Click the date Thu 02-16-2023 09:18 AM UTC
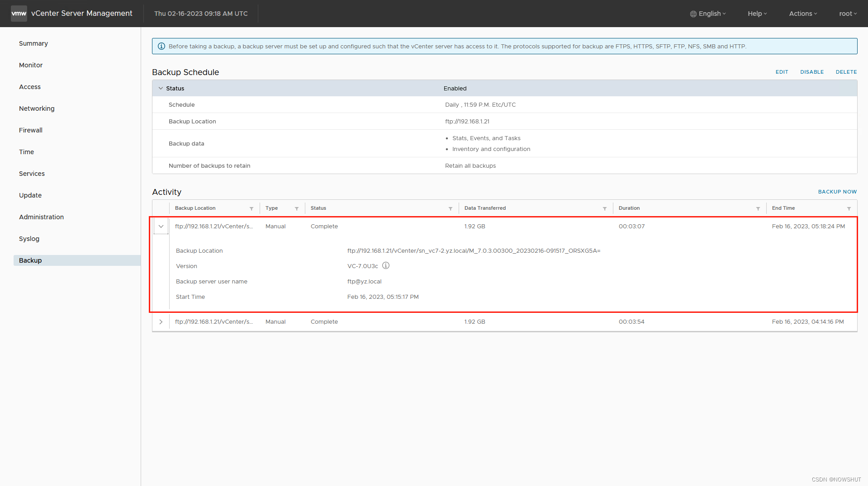868x486 pixels. click(x=201, y=14)
